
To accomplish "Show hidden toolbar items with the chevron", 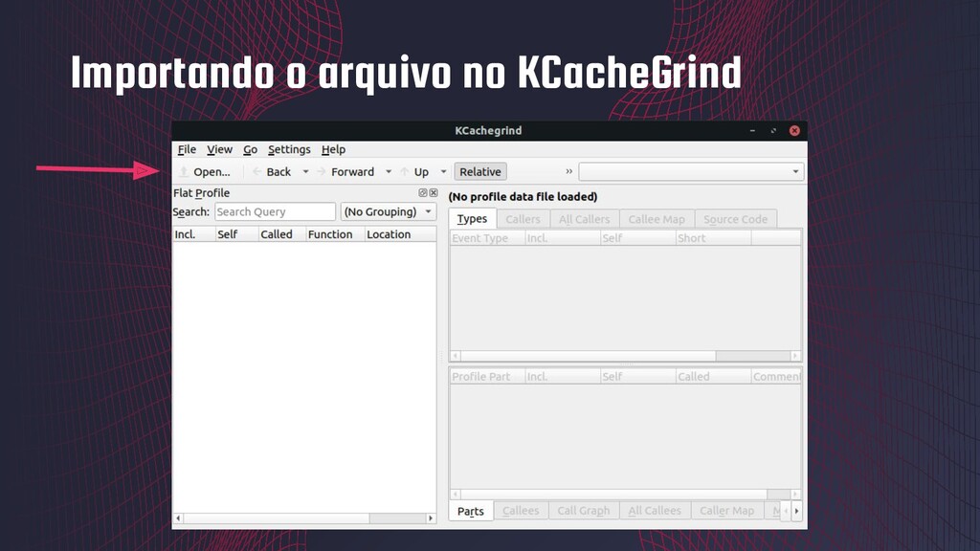I will [568, 171].
